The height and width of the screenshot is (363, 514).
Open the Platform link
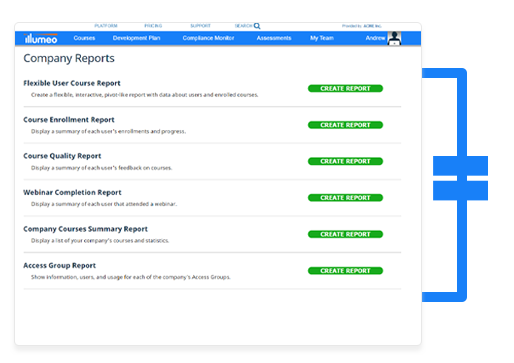coord(106,26)
